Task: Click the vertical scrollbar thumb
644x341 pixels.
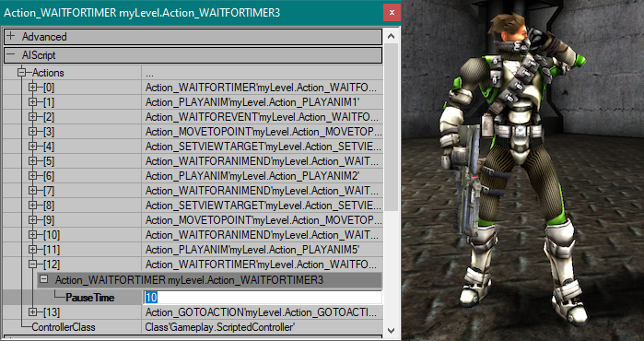Action: coord(391,127)
